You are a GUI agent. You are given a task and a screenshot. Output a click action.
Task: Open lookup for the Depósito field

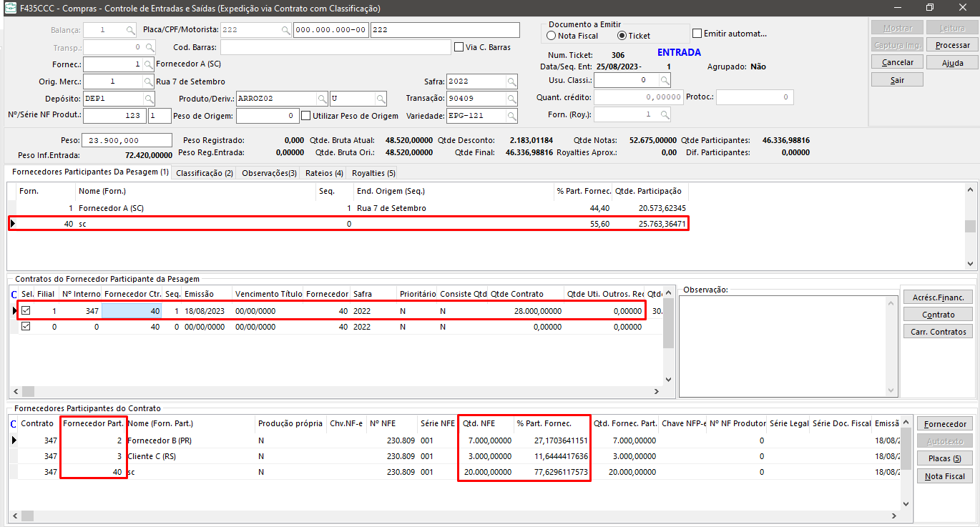click(150, 99)
